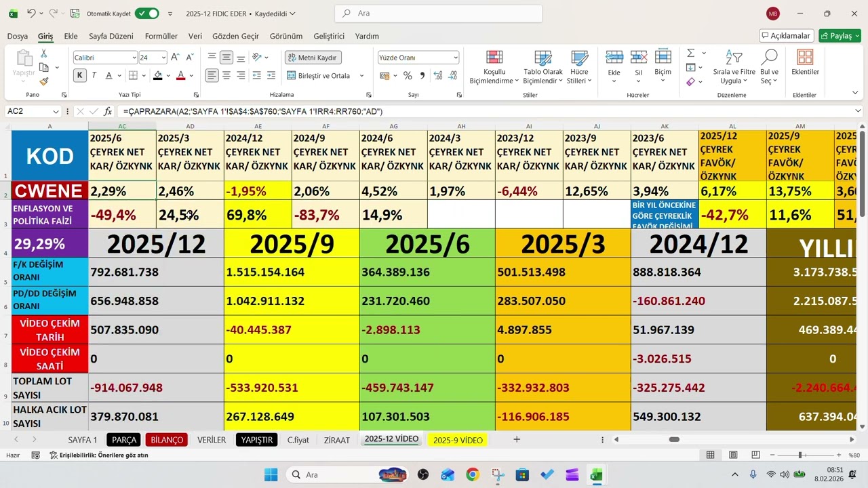Click the Açıklamalar comments button
This screenshot has width=868, height=488.
[x=787, y=36]
